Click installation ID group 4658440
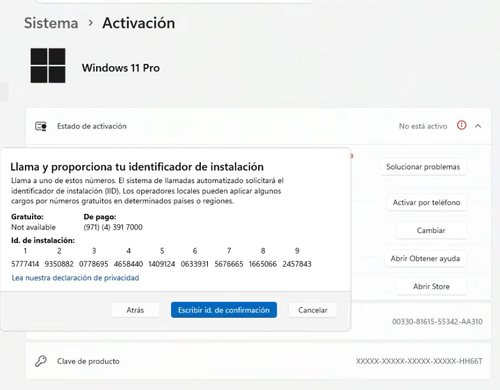The image size is (500, 390). [128, 264]
